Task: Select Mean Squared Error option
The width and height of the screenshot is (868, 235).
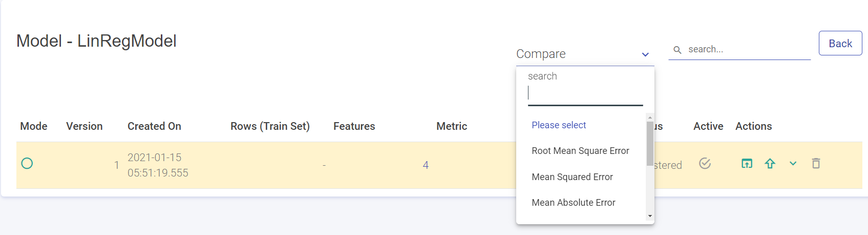Action: 572,177
